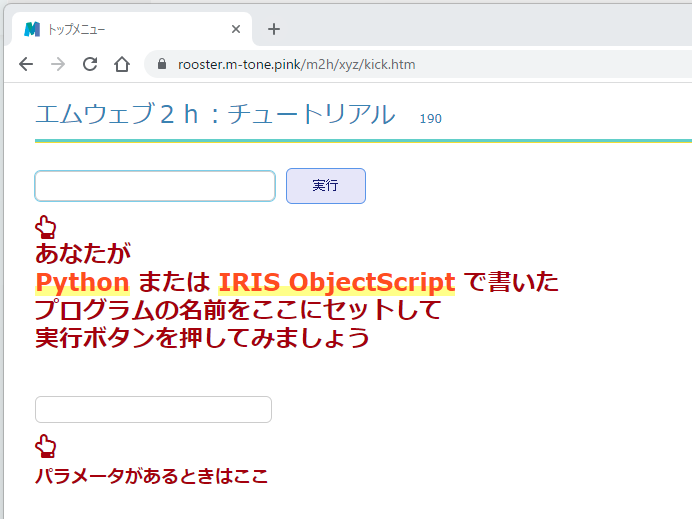Click the highlighted IRIS ObjectScript text
Screen dimensions: 692x519
click(x=337, y=282)
